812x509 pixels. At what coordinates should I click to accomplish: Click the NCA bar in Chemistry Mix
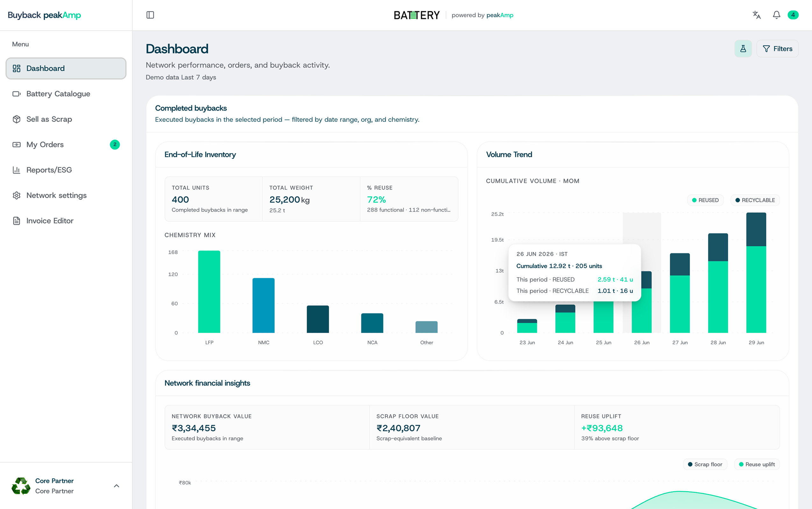[372, 323]
